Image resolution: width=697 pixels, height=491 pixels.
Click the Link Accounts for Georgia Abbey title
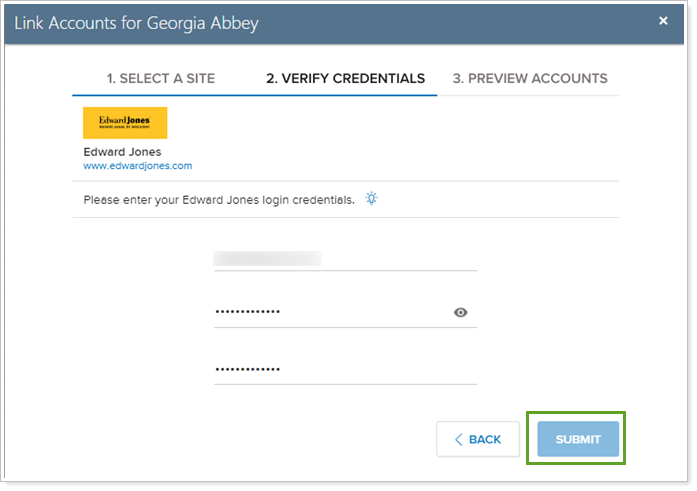[136, 23]
